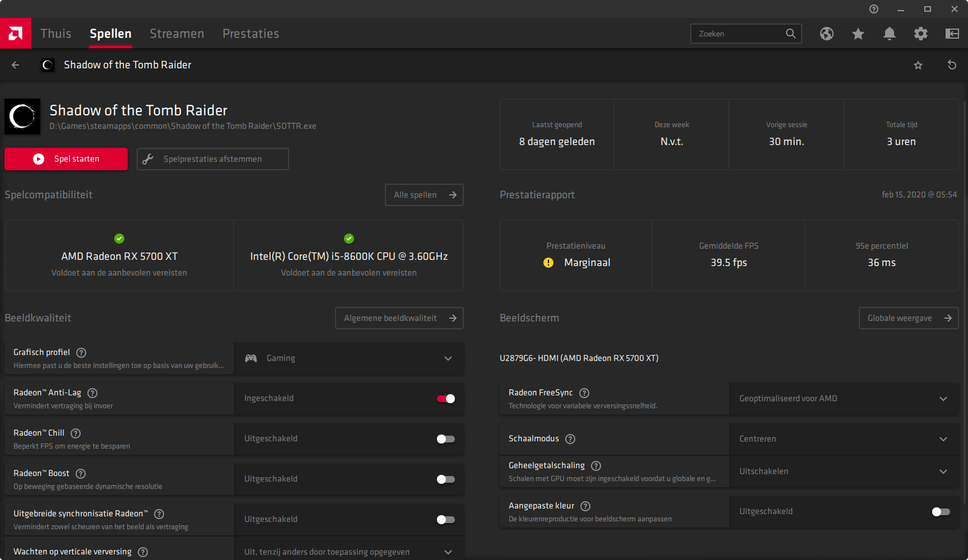Click the Vorige sessie 30 min. card
This screenshot has width=968, height=560.
coord(787,134)
